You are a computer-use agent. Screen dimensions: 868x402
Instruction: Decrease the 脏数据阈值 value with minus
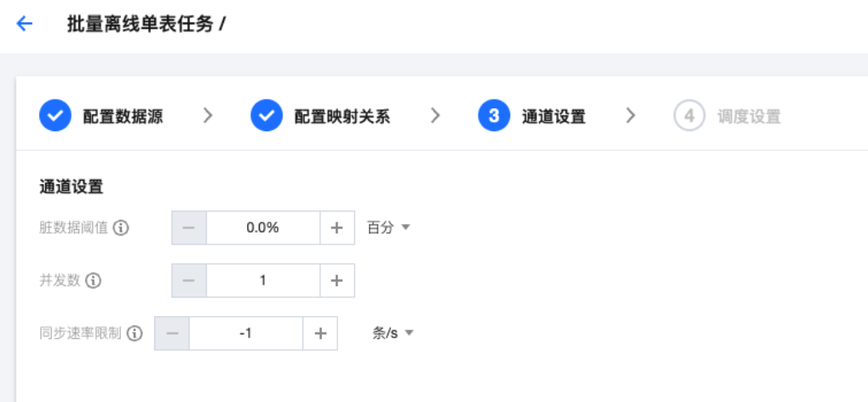(189, 228)
